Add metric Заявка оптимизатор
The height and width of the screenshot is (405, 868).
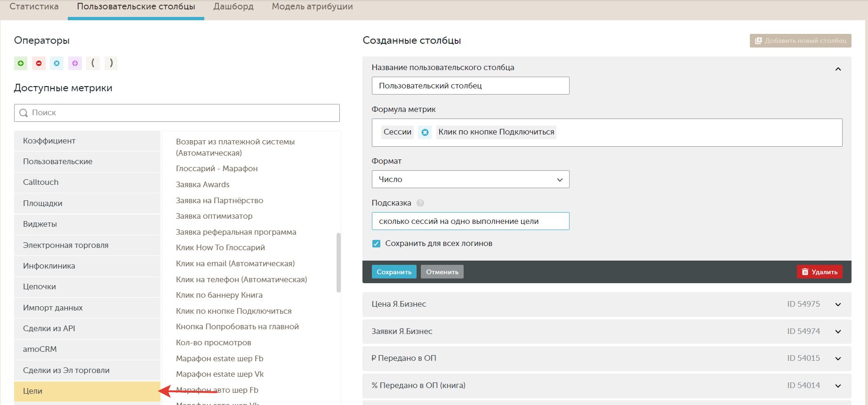(214, 216)
